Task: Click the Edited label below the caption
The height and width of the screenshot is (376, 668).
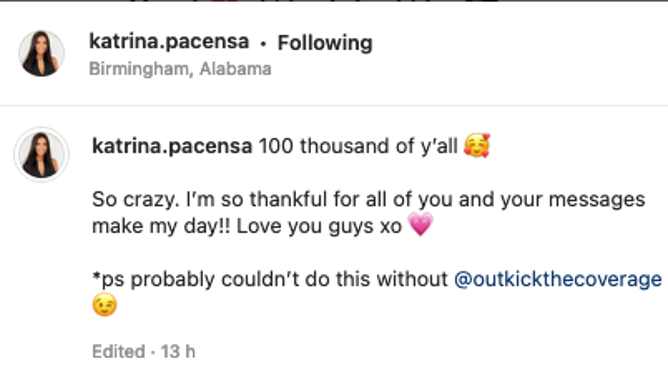Action: pos(118,352)
